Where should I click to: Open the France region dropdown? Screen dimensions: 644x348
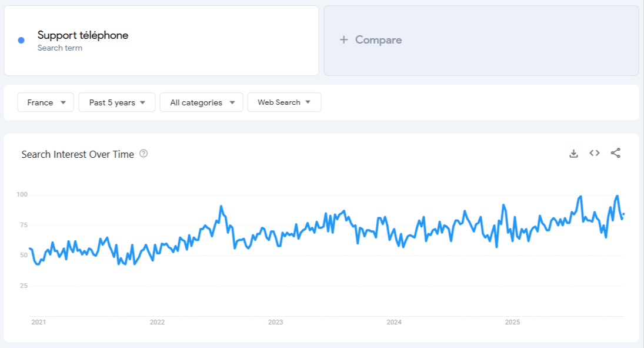point(45,102)
